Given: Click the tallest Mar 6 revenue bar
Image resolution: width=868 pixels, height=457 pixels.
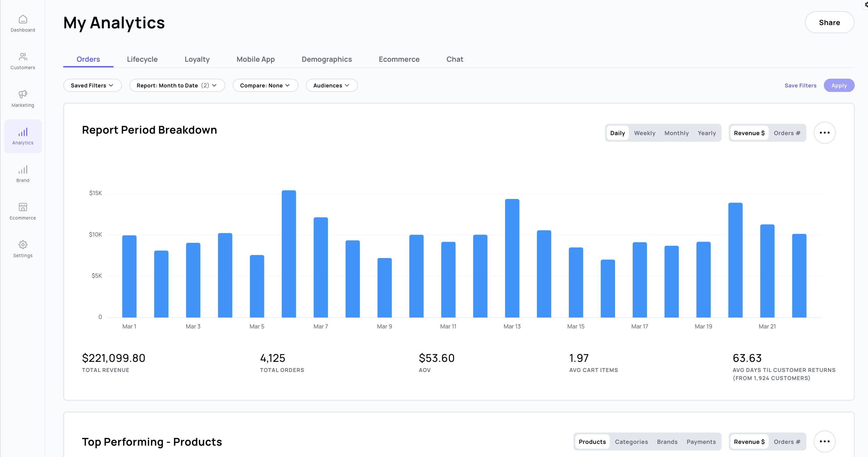Looking at the screenshot, I should [x=289, y=254].
